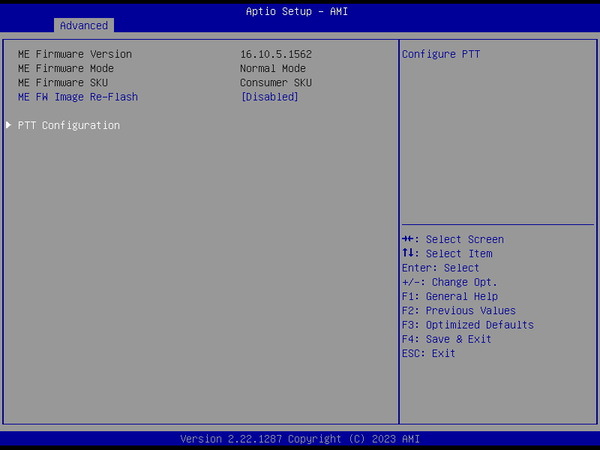
Task: Click the F1: General Help hint
Action: coord(450,296)
